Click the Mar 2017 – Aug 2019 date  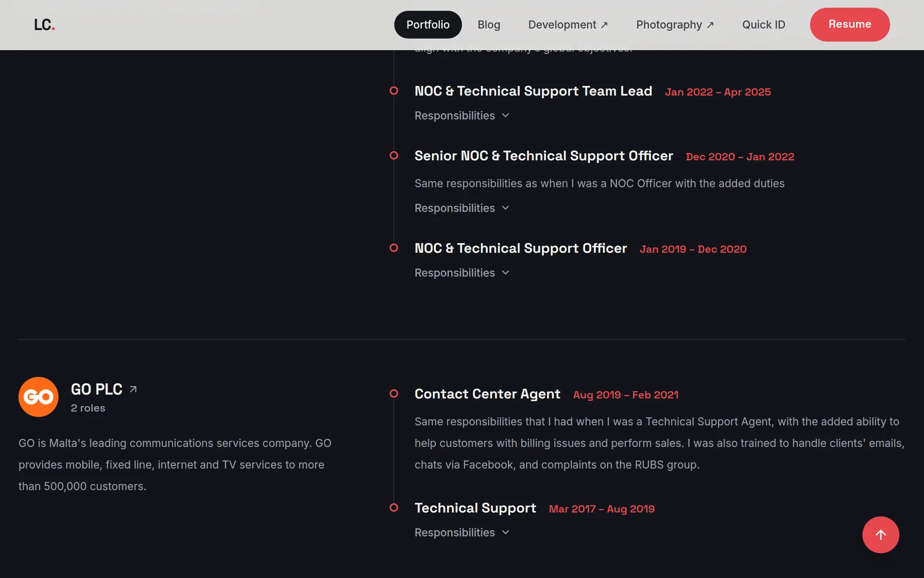point(602,509)
